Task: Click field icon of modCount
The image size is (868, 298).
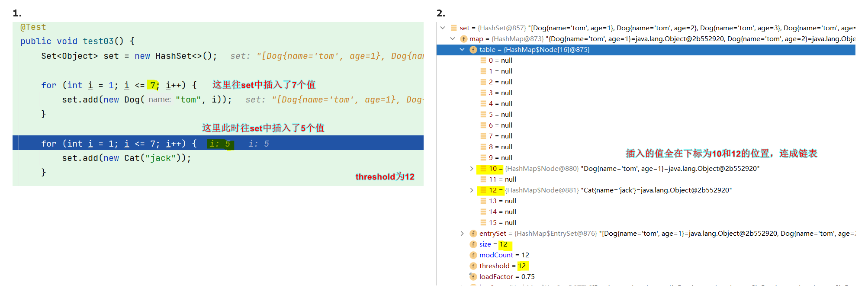Action: [473, 255]
